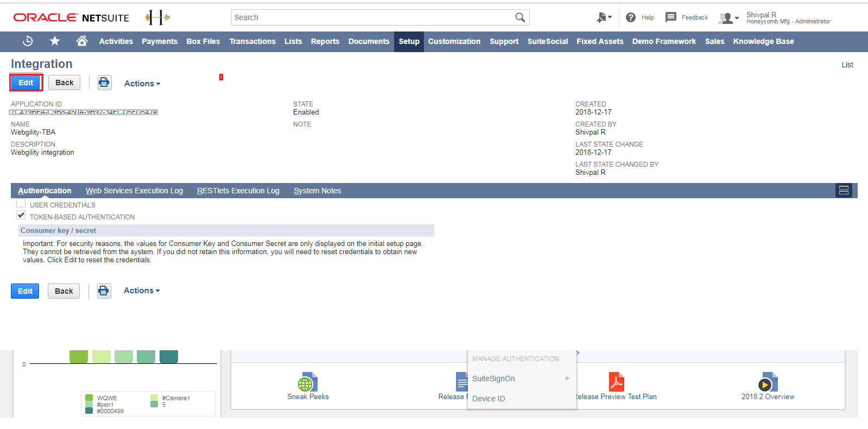Switch to the System Notes subtab
This screenshot has width=868, height=429.
pyautogui.click(x=318, y=191)
